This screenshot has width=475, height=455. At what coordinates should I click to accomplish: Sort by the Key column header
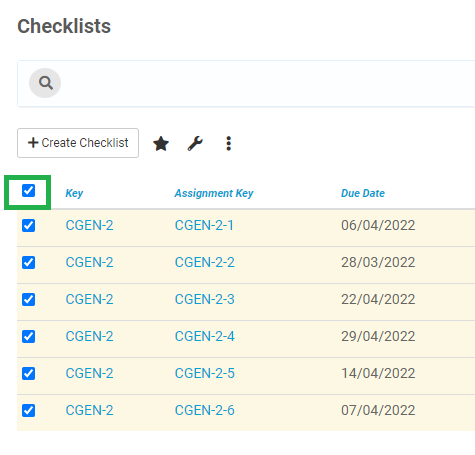pos(74,193)
